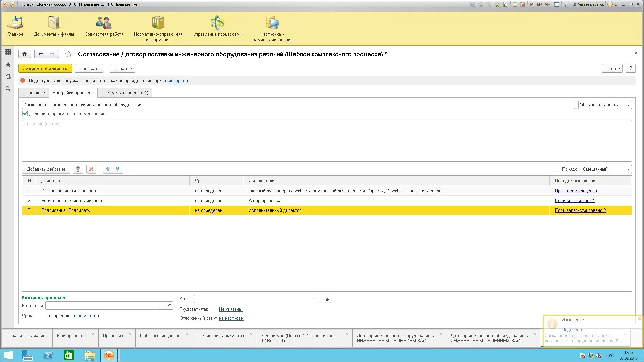Click the Описание (общее) text field
Image resolution: width=644 pixels, height=362 pixels.
tap(327, 141)
